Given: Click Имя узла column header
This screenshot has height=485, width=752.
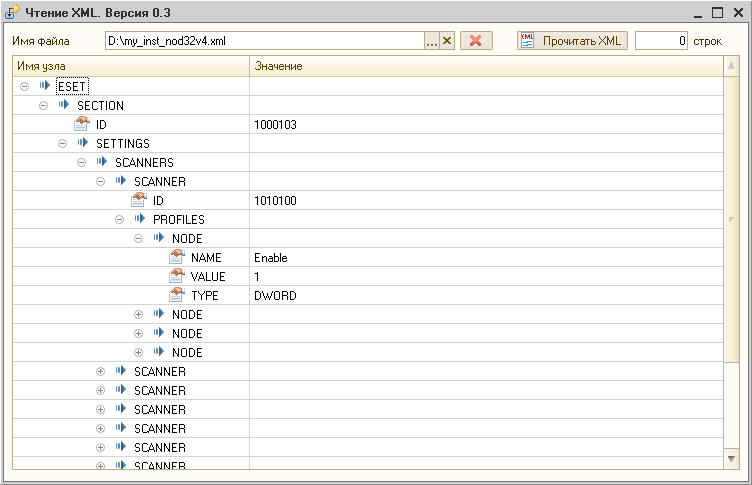Looking at the screenshot, I should point(131,66).
